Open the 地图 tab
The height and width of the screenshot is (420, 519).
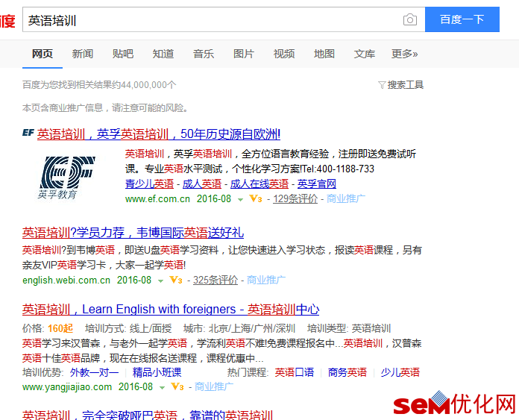(x=324, y=54)
